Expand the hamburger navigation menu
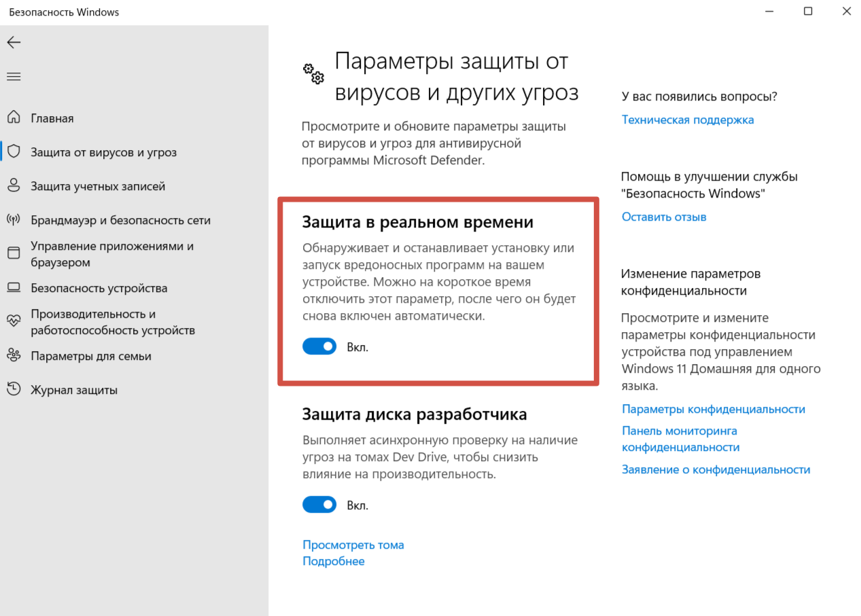The height and width of the screenshot is (616, 861). (x=14, y=76)
